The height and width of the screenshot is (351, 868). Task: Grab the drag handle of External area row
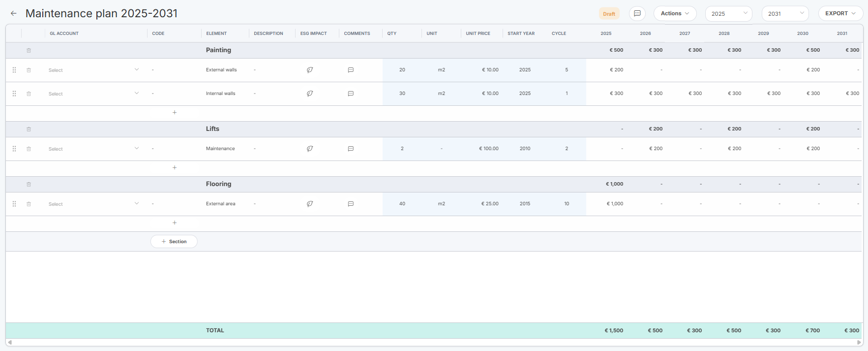pyautogui.click(x=14, y=204)
